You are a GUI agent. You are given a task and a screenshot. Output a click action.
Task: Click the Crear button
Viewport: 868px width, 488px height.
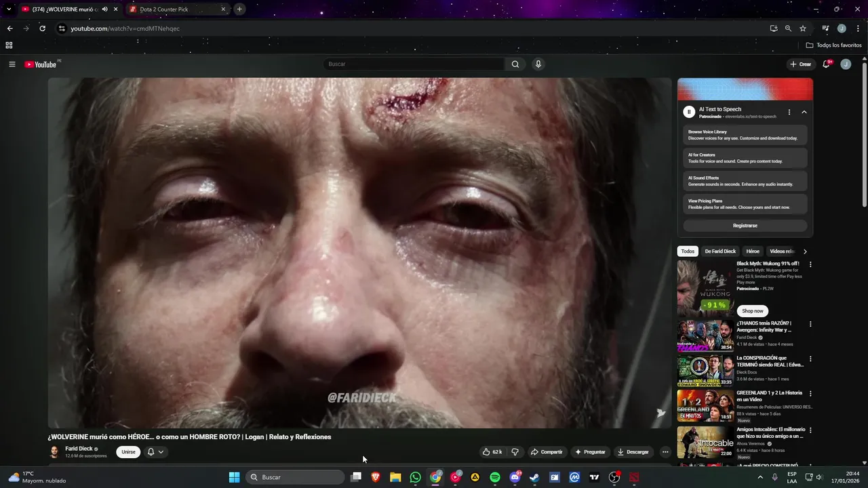[x=801, y=64]
